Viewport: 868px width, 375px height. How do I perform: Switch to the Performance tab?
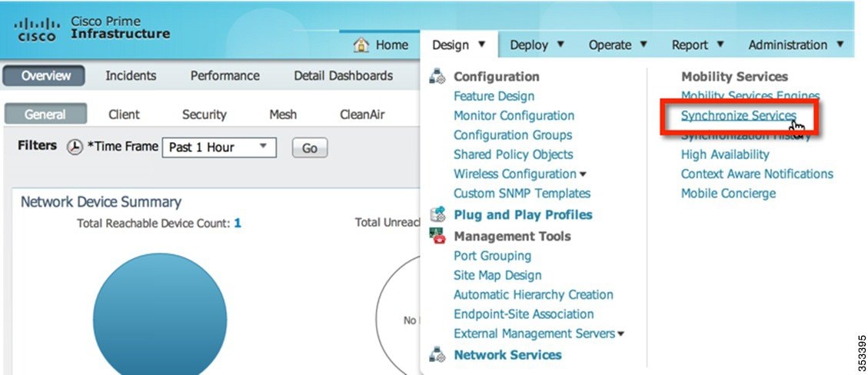click(224, 76)
